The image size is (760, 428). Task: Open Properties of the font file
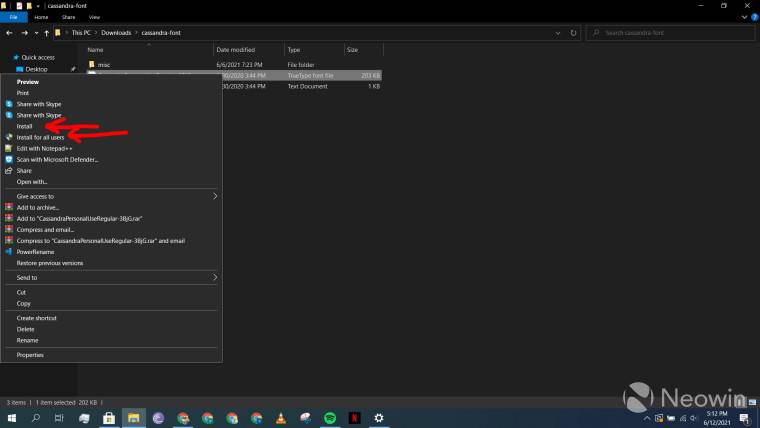click(x=30, y=355)
